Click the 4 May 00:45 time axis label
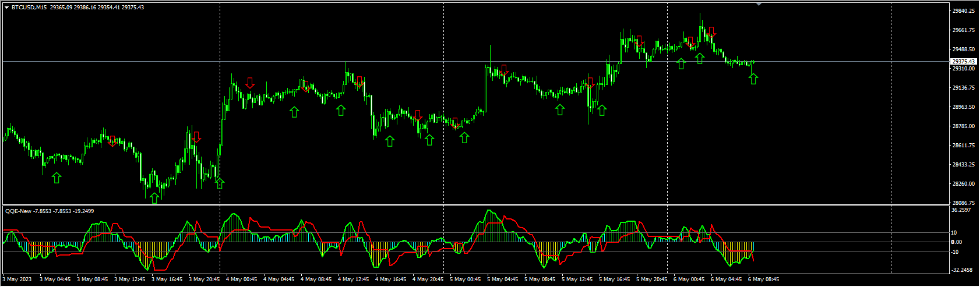Image resolution: width=980 pixels, height=287 pixels. coord(241,279)
